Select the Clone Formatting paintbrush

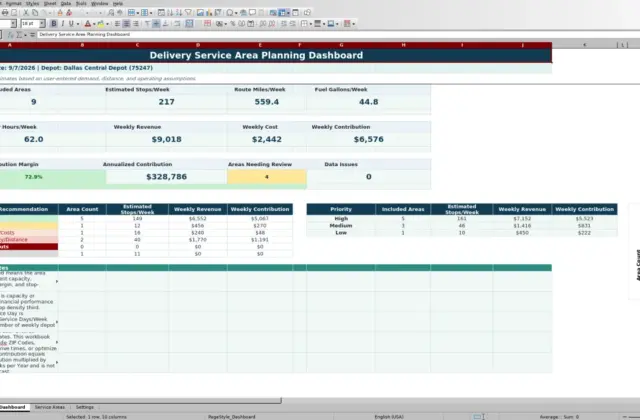pos(60,13)
